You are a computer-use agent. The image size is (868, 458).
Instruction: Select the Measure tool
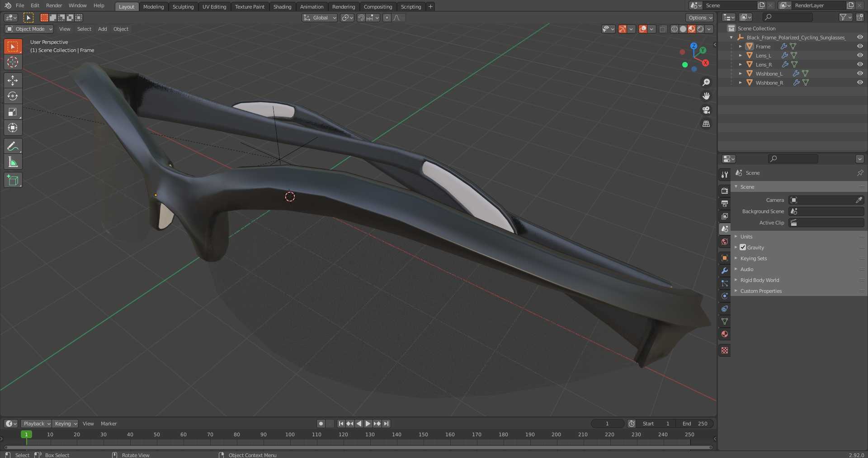point(13,162)
